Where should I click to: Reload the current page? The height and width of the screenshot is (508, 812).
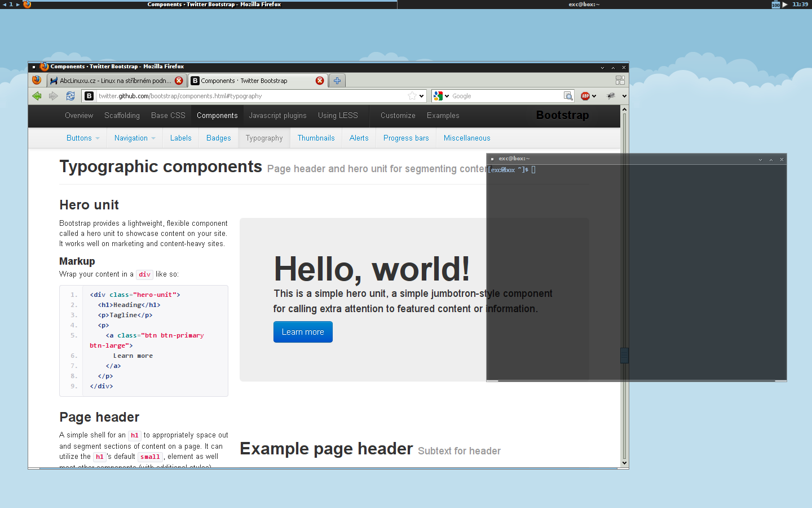(x=70, y=96)
